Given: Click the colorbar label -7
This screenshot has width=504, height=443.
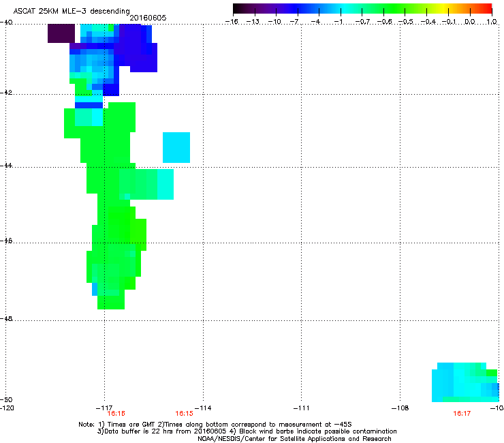Looking at the screenshot, I should pos(294,22).
